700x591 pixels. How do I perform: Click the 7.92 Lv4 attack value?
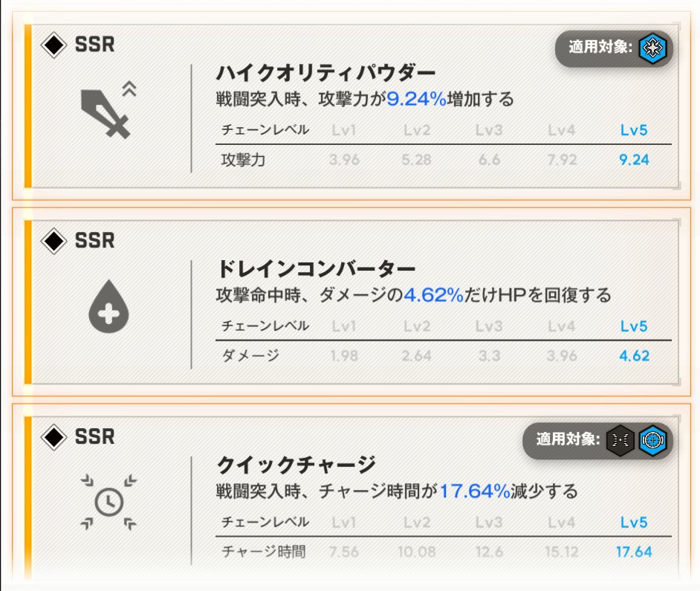click(562, 160)
